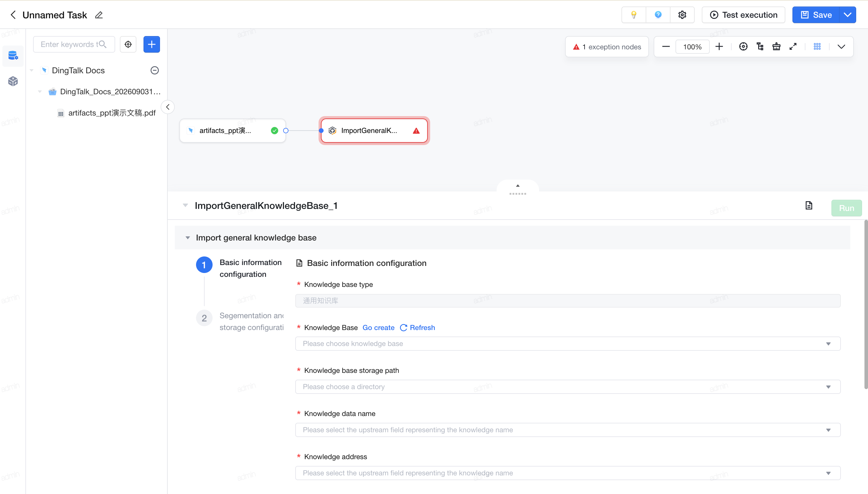Select the ImportGeneralK... node on canvas
This screenshot has width=868, height=494.
coord(374,131)
